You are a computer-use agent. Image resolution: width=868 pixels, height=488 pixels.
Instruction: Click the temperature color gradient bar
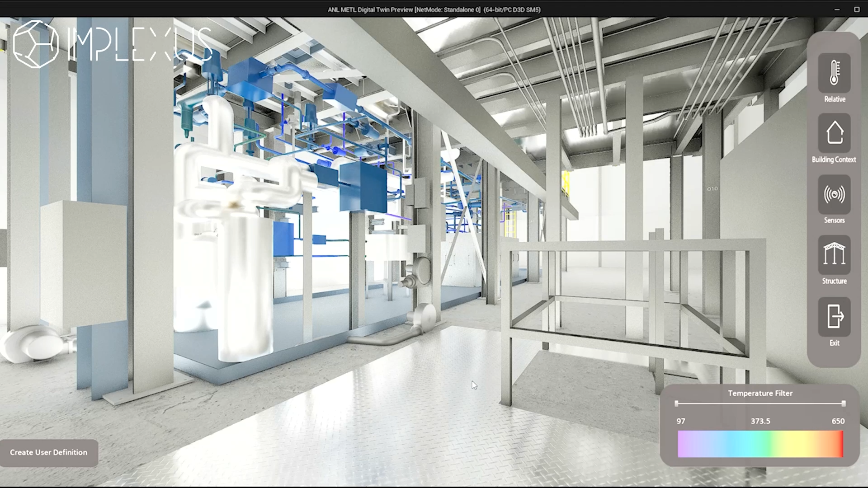760,444
